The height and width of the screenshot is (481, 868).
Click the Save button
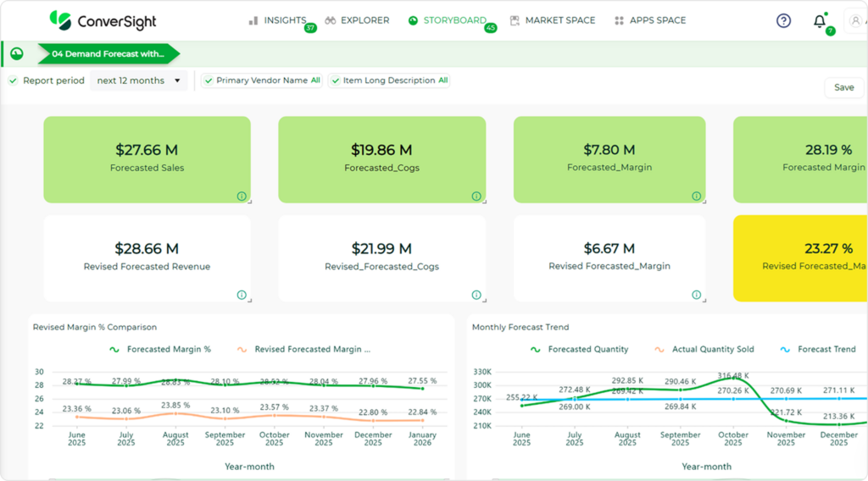pyautogui.click(x=843, y=87)
